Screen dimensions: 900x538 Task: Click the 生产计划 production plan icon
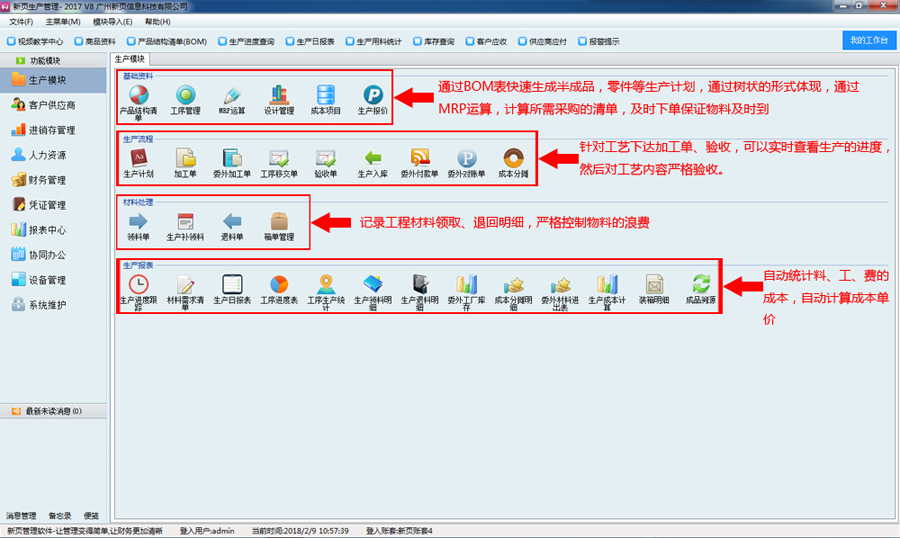137,158
